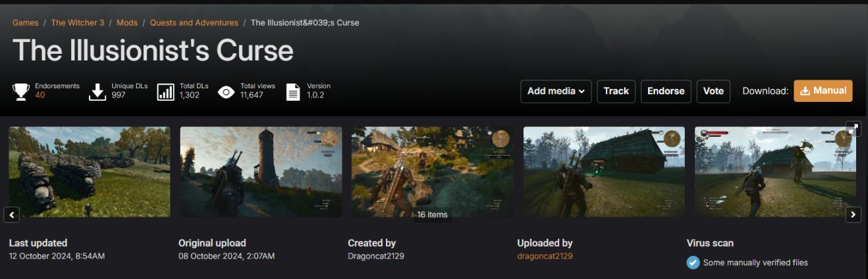Screen dimensions: 868x279
Task: Click the Endorsements trophy icon
Action: point(22,91)
